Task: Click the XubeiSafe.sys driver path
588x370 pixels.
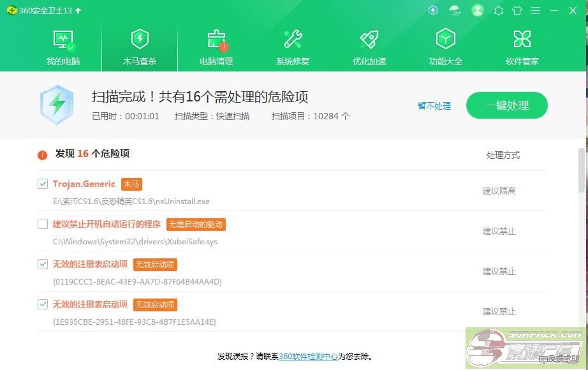Action: pos(135,242)
